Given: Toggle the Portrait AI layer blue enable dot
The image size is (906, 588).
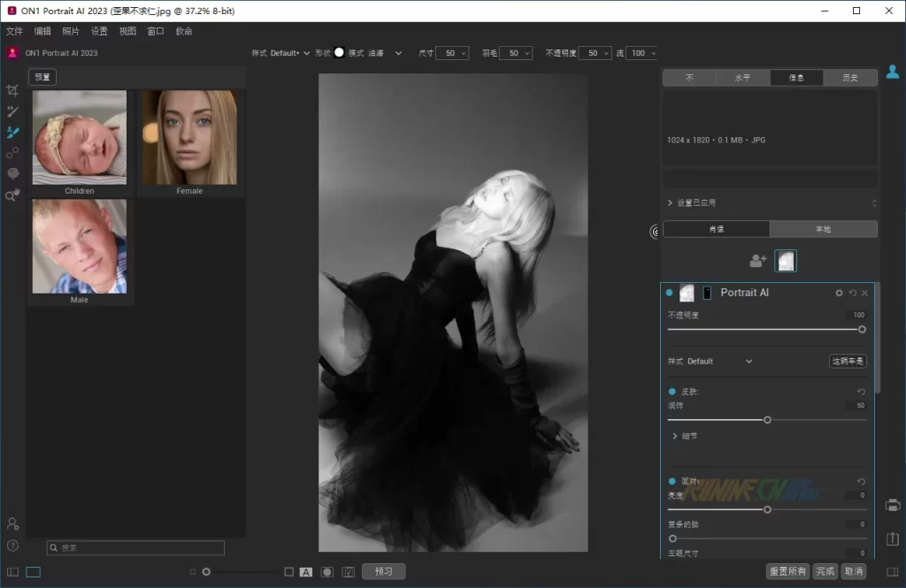Looking at the screenshot, I should click(x=670, y=293).
